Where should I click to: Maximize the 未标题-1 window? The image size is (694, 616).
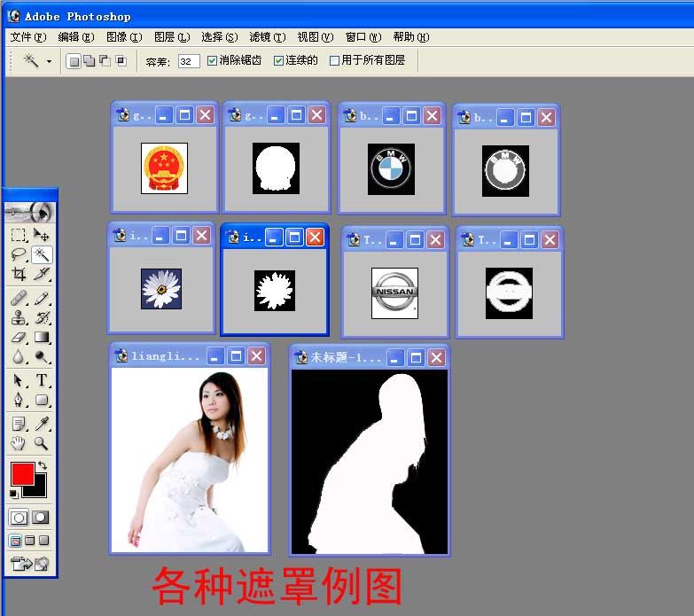[415, 357]
